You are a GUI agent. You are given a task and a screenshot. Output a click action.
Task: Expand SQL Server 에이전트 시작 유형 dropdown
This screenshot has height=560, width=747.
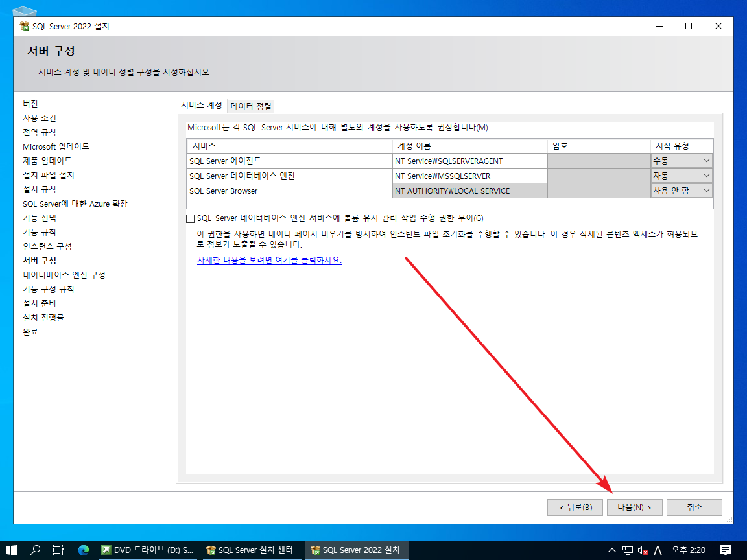(706, 161)
